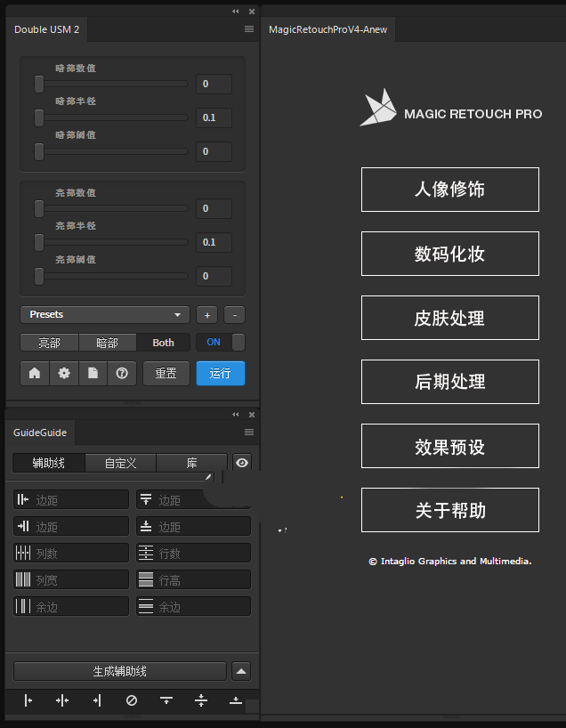Select the 暗部 shadows mode
The height and width of the screenshot is (728, 566).
click(108, 343)
